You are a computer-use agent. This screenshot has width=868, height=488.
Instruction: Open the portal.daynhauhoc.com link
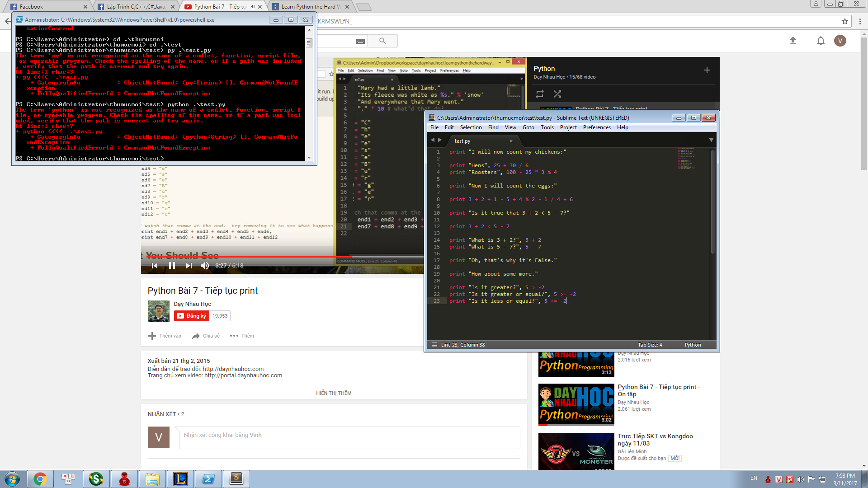point(243,375)
